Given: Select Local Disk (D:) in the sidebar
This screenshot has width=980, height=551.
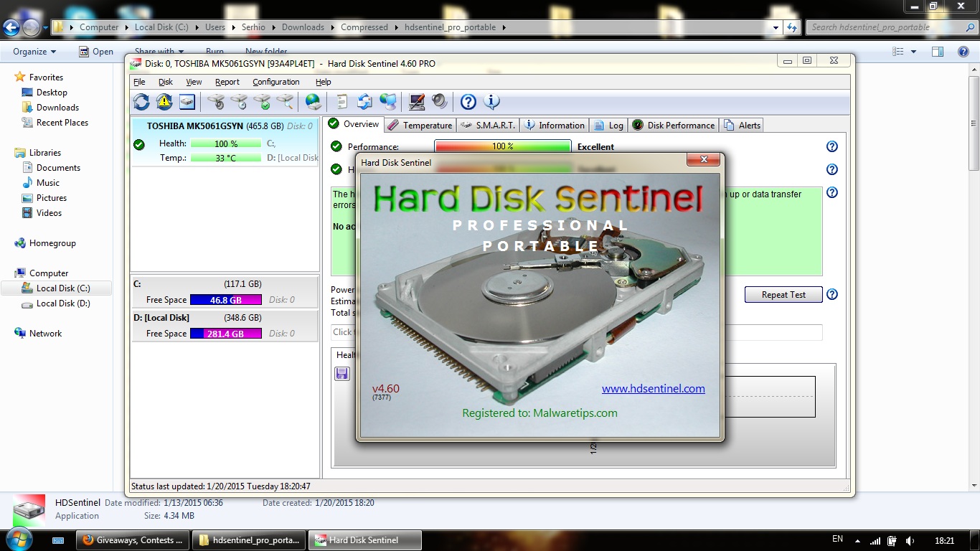Looking at the screenshot, I should click(63, 303).
